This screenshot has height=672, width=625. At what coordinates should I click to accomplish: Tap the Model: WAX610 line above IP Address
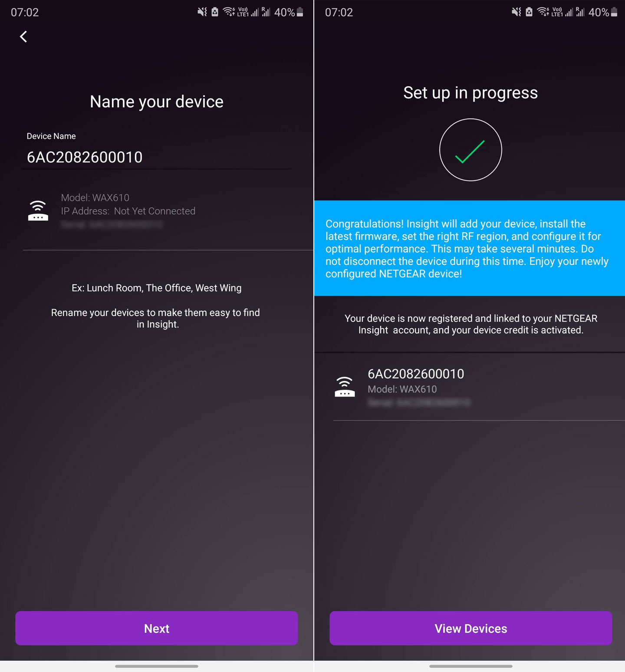pos(95,198)
